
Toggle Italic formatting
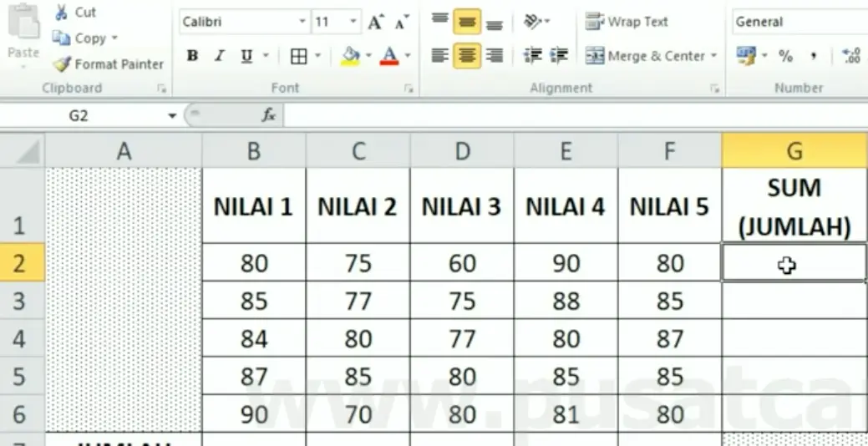coord(219,56)
